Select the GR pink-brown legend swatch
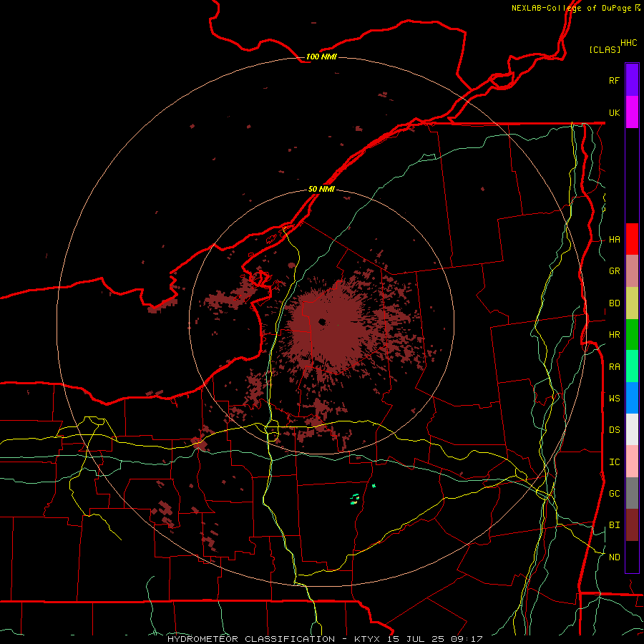The height and width of the screenshot is (644, 644). 632,271
